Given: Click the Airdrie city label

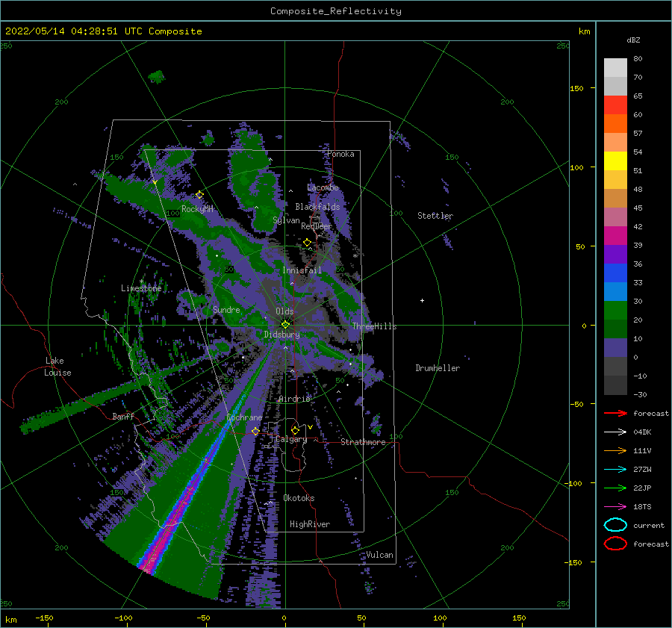Looking at the screenshot, I should (294, 399).
